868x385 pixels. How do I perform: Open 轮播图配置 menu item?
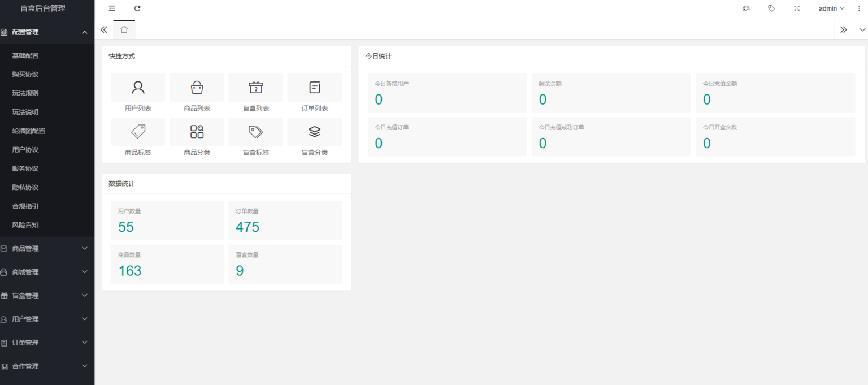click(29, 131)
